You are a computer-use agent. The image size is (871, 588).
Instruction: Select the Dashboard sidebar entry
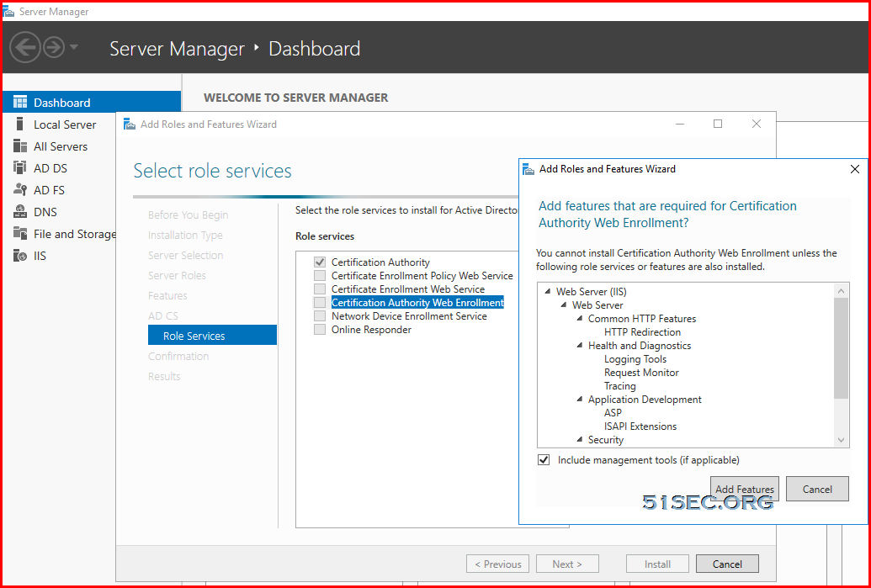click(x=92, y=102)
